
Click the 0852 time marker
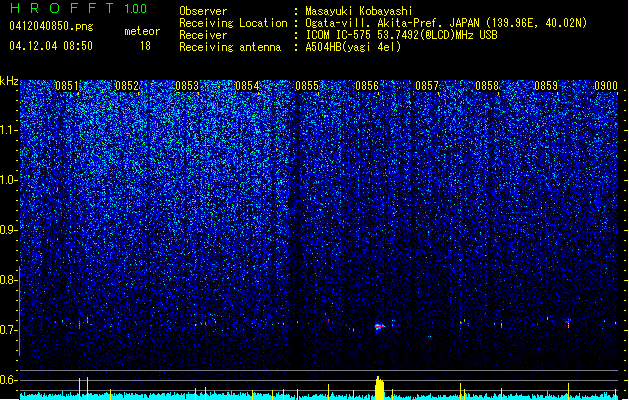point(127,86)
